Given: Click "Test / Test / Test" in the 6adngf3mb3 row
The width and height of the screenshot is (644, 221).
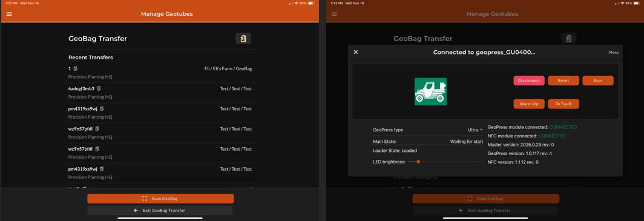Looking at the screenshot, I should pos(236,89).
